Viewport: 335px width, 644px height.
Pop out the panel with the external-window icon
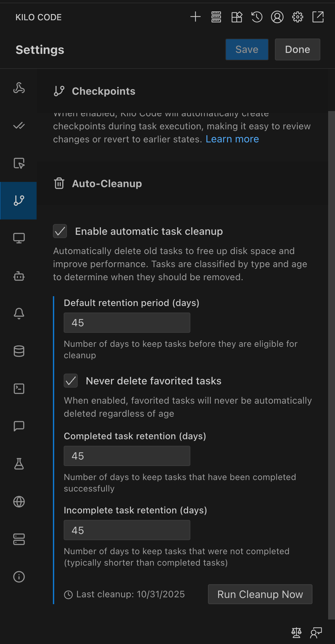[x=318, y=17]
